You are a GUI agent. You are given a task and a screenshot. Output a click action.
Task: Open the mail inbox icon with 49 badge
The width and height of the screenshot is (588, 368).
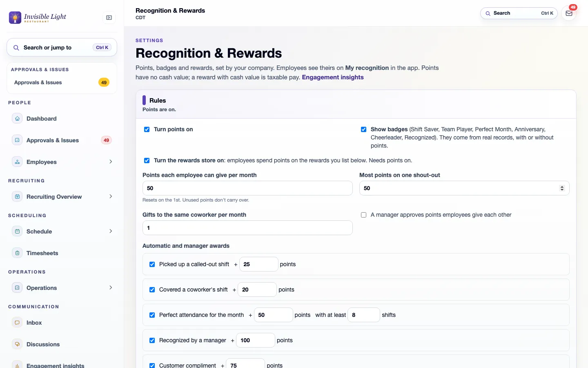569,13
